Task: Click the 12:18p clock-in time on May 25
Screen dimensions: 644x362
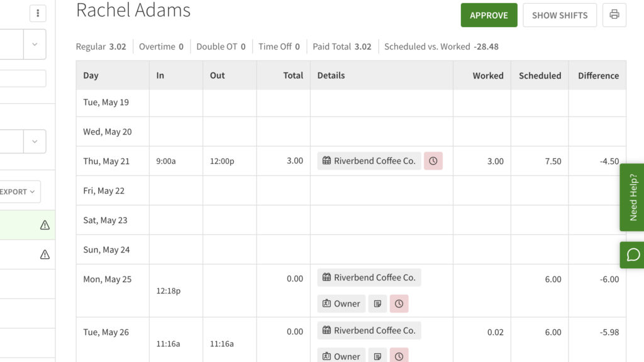Action: coord(169,291)
